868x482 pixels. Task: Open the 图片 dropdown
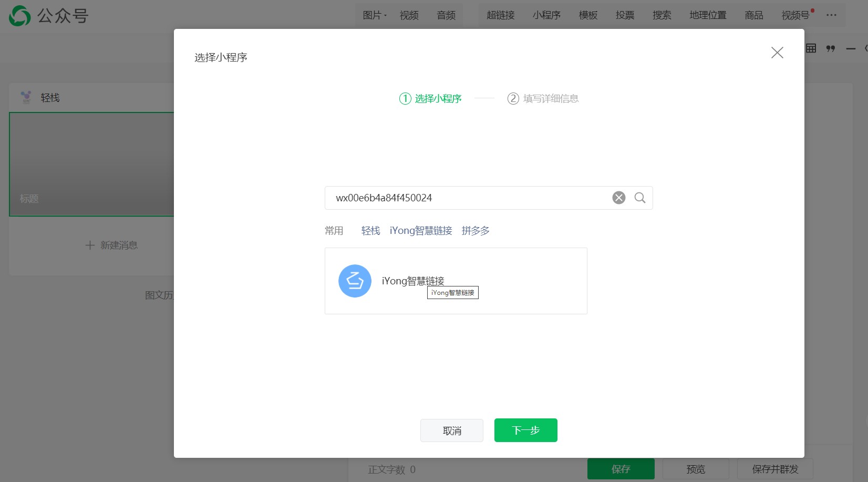375,15
